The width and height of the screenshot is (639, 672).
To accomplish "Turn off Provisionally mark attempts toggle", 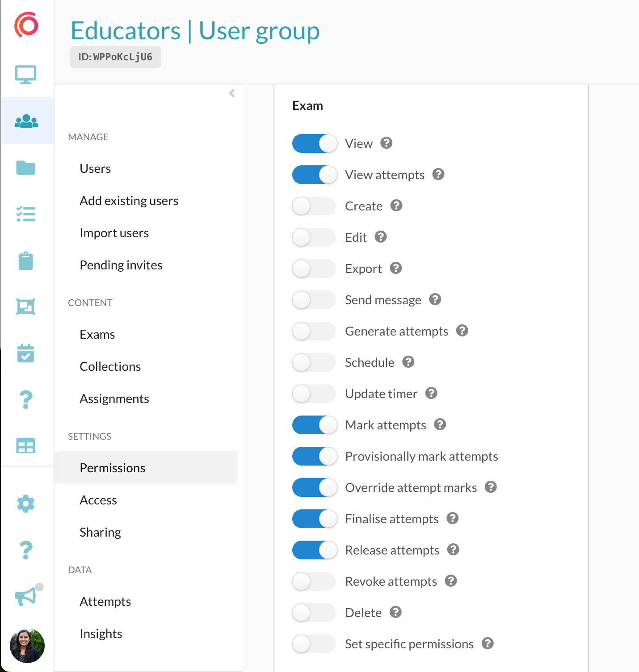I will [315, 456].
